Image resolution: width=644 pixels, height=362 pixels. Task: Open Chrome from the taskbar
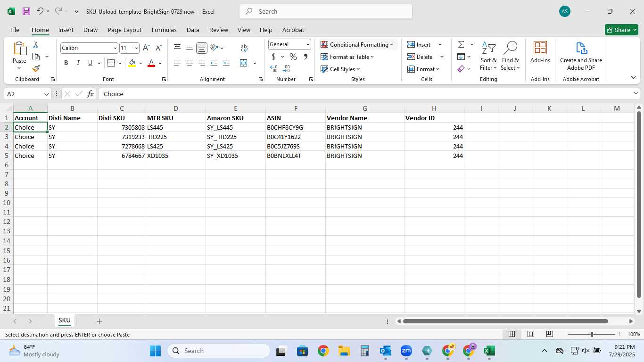click(323, 351)
